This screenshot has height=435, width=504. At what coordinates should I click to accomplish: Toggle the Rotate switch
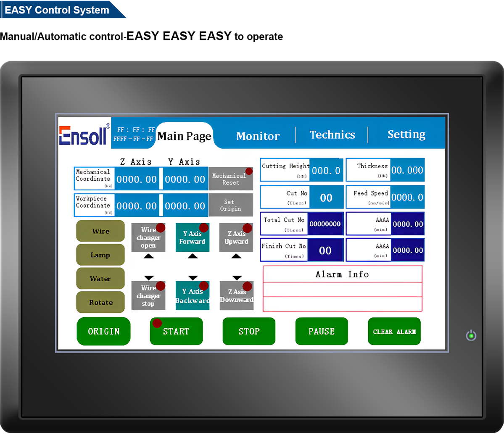(100, 302)
